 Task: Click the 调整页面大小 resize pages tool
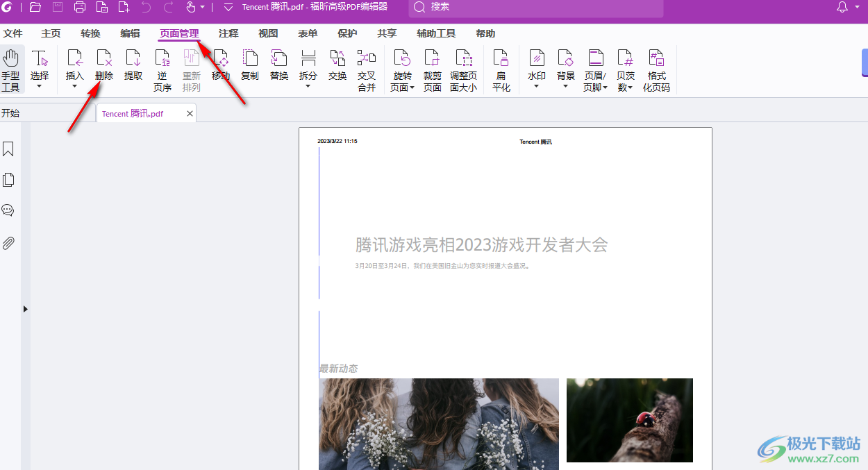[x=463, y=69]
